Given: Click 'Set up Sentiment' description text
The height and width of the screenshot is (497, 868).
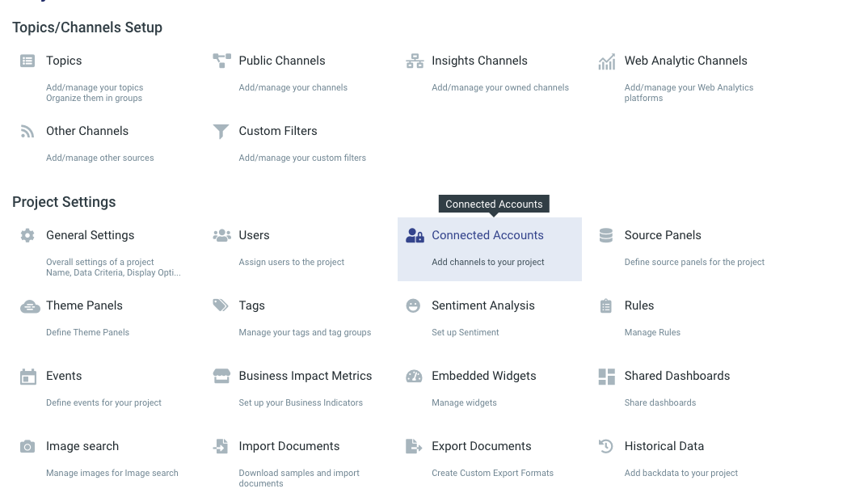Looking at the screenshot, I should pyautogui.click(x=465, y=333).
